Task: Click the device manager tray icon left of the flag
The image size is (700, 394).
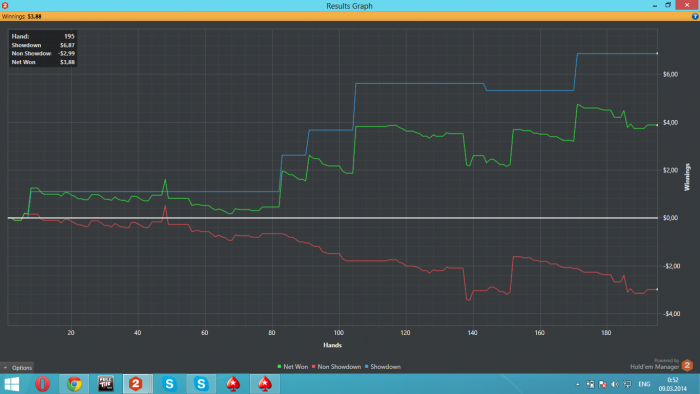Action: click(x=590, y=384)
